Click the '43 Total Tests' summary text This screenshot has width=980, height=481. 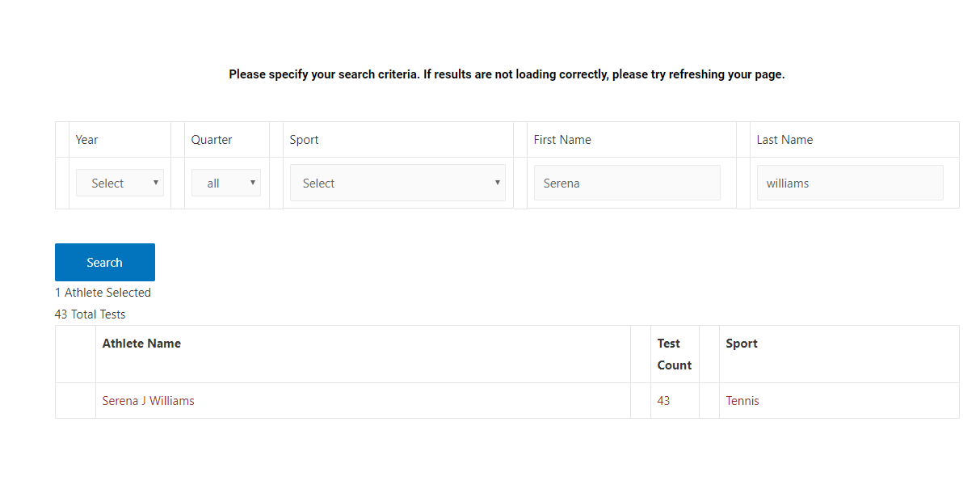point(90,314)
